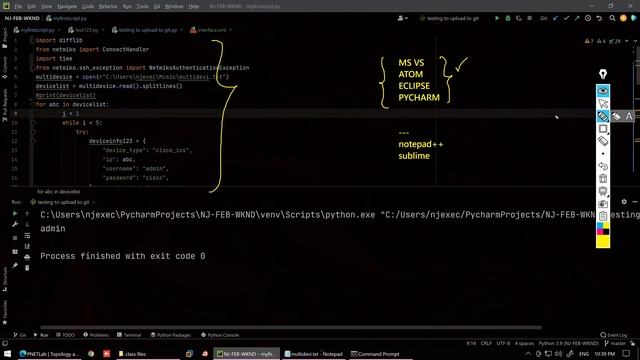The height and width of the screenshot is (360, 640).
Task: Open the File menu
Action: pos(18,6)
